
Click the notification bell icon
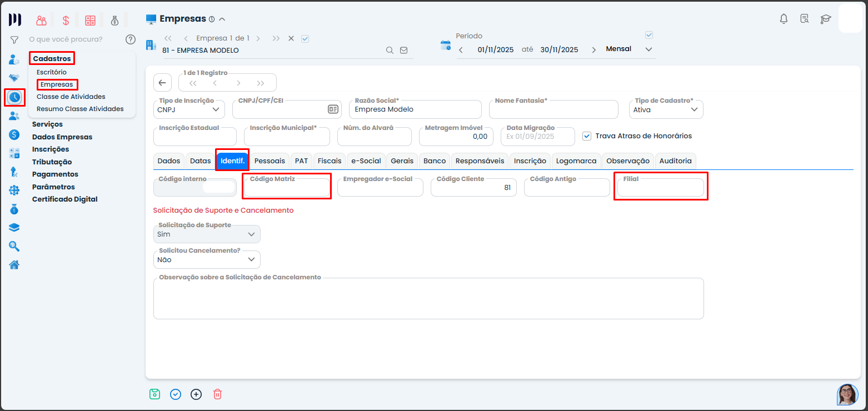tap(784, 19)
